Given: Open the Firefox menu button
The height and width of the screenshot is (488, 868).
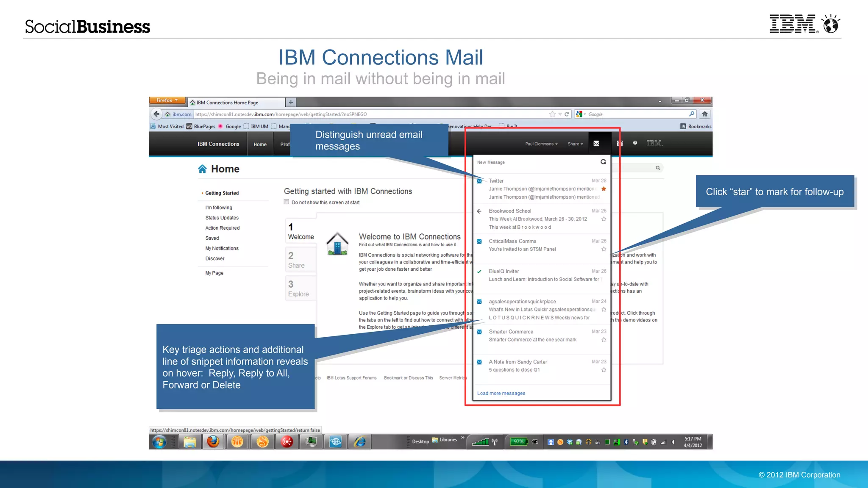Looking at the screenshot, I should click(x=167, y=100).
